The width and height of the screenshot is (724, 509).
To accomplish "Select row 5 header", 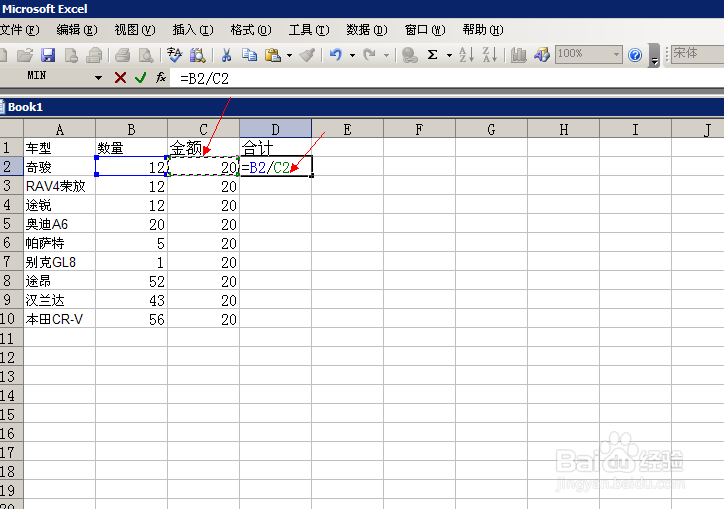I will tap(11, 224).
